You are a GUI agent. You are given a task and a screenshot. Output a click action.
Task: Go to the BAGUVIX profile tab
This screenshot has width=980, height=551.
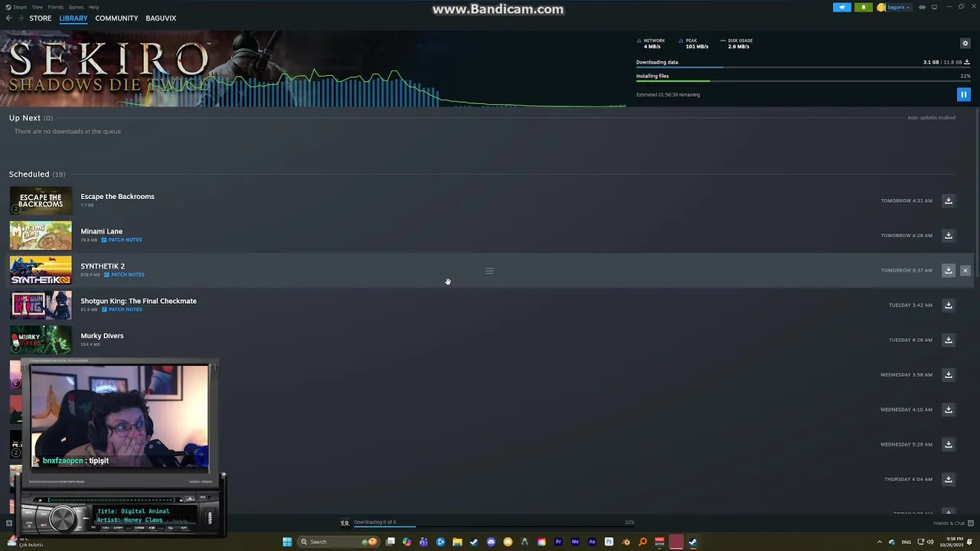click(x=161, y=18)
